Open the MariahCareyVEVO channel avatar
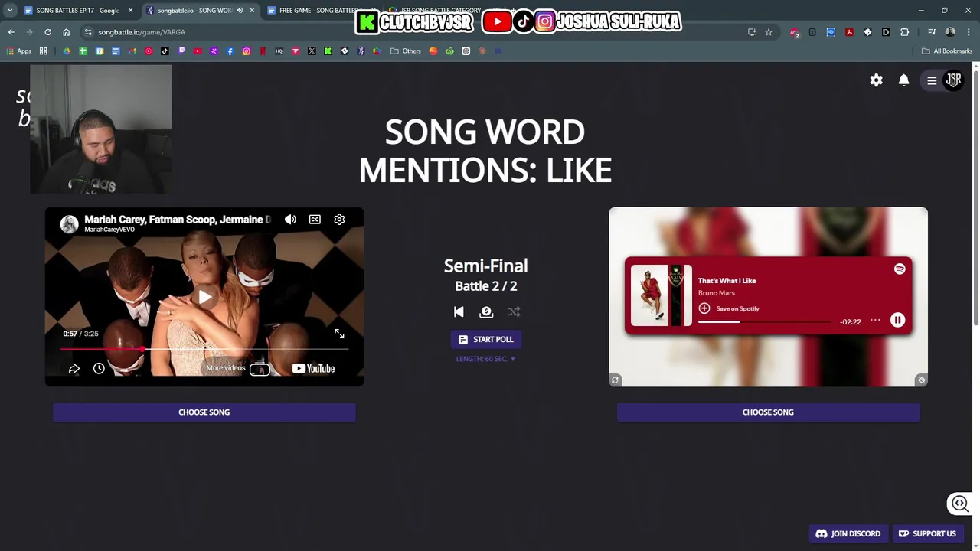The image size is (980, 551). [70, 224]
